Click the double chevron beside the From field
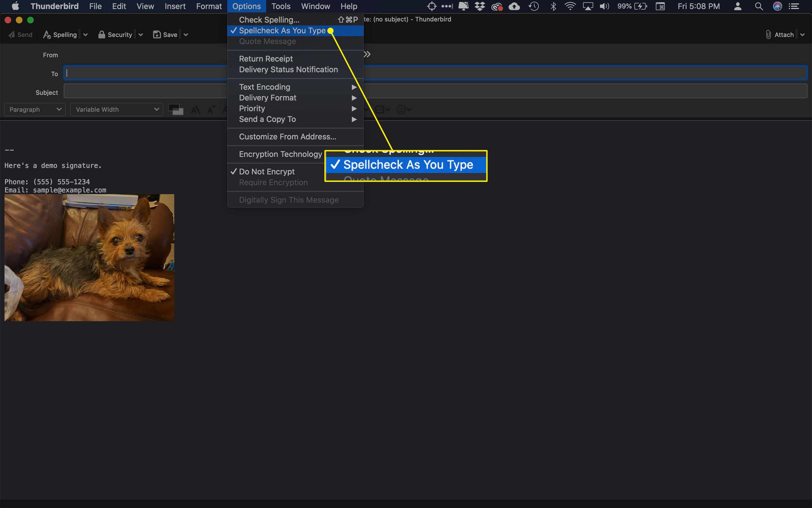This screenshot has width=812, height=508. tap(367, 54)
